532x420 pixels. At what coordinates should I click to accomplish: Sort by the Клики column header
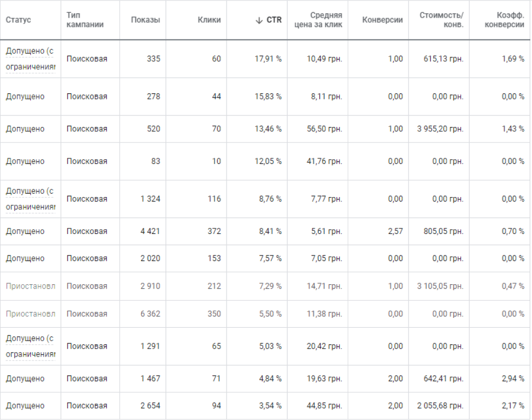(209, 20)
